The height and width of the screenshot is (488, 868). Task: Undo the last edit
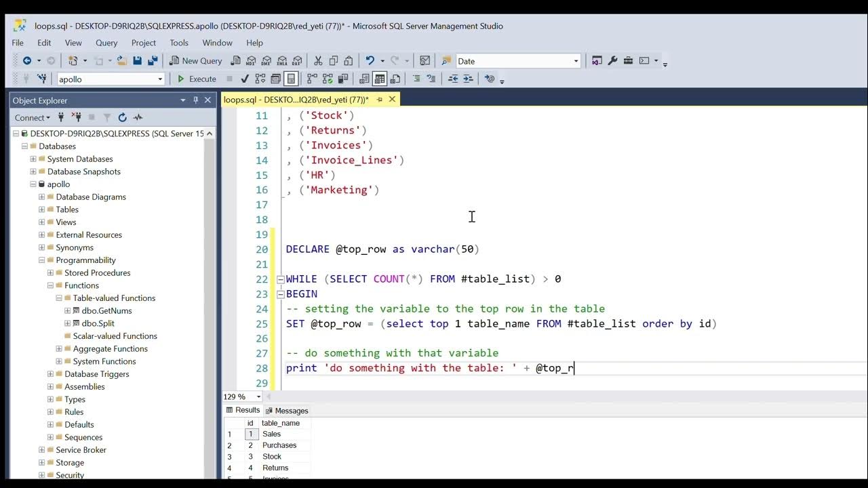(x=370, y=61)
